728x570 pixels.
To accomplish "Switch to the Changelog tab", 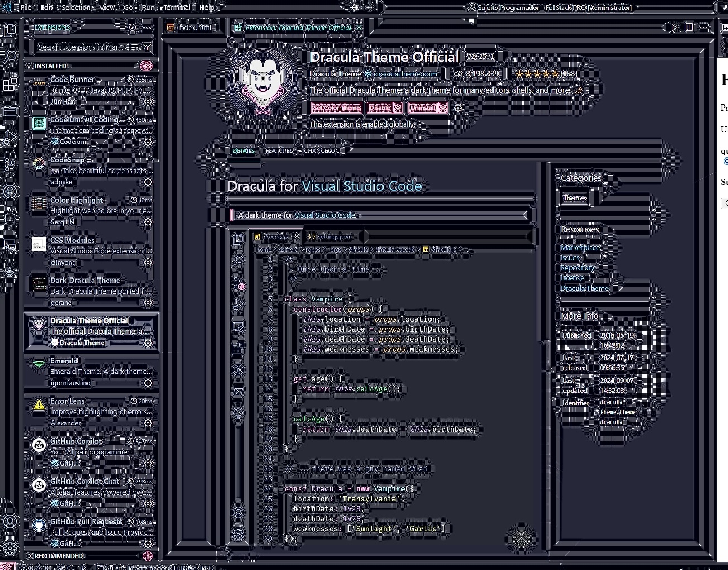I will pyautogui.click(x=322, y=151).
